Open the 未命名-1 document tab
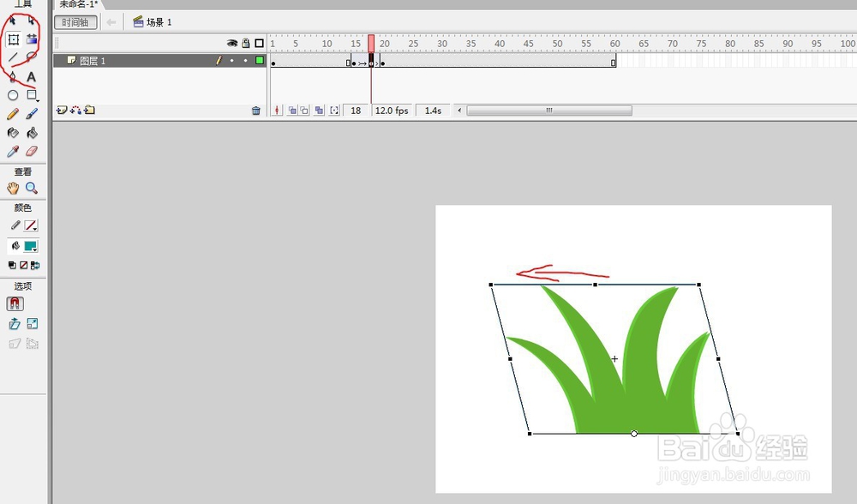 [x=78, y=3]
